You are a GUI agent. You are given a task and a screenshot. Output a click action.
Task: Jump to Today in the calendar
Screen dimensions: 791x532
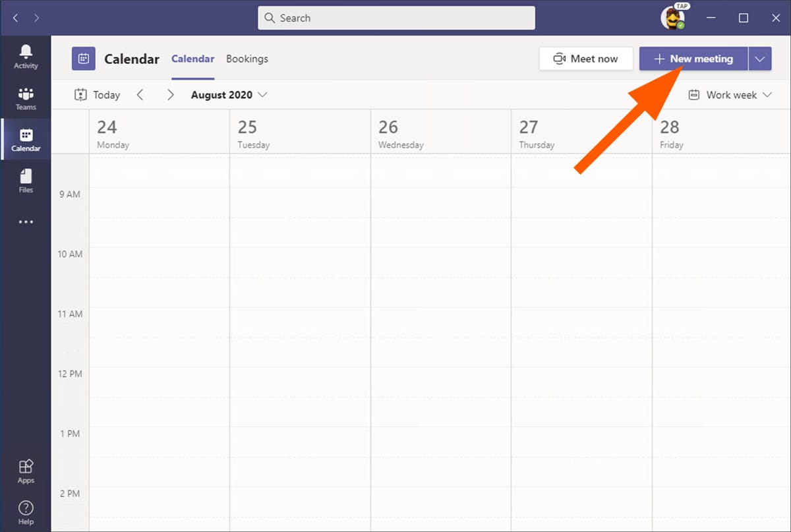(98, 95)
